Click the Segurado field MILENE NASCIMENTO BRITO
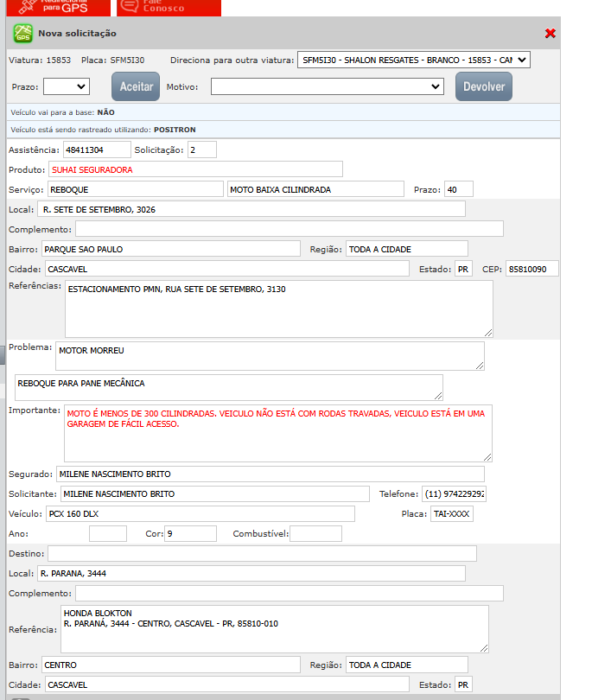 (270, 474)
